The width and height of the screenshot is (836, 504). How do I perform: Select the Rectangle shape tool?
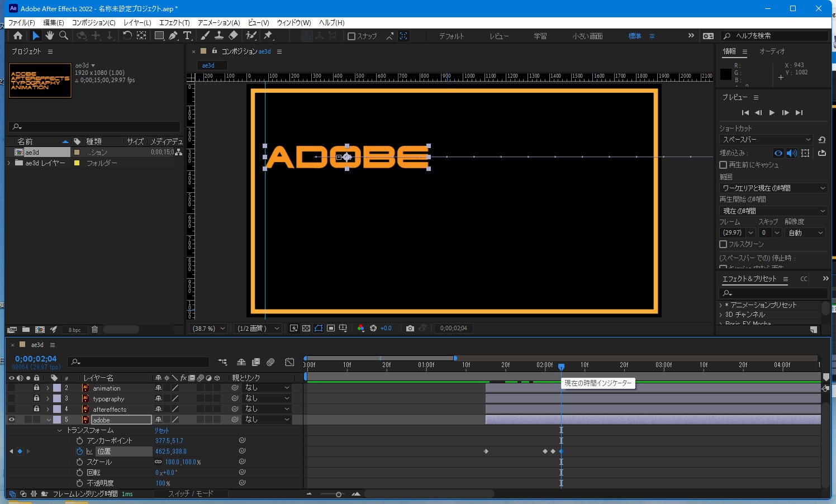pos(159,36)
